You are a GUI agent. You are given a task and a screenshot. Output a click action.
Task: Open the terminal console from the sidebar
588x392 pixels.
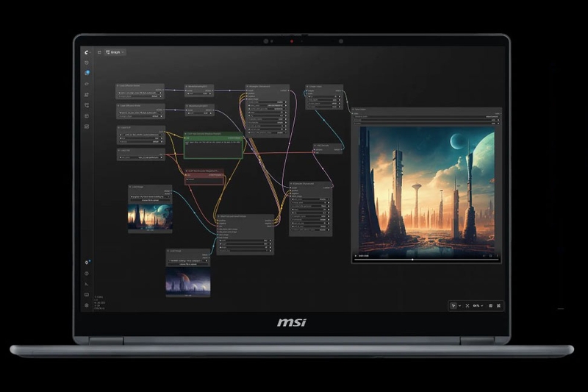87,285
